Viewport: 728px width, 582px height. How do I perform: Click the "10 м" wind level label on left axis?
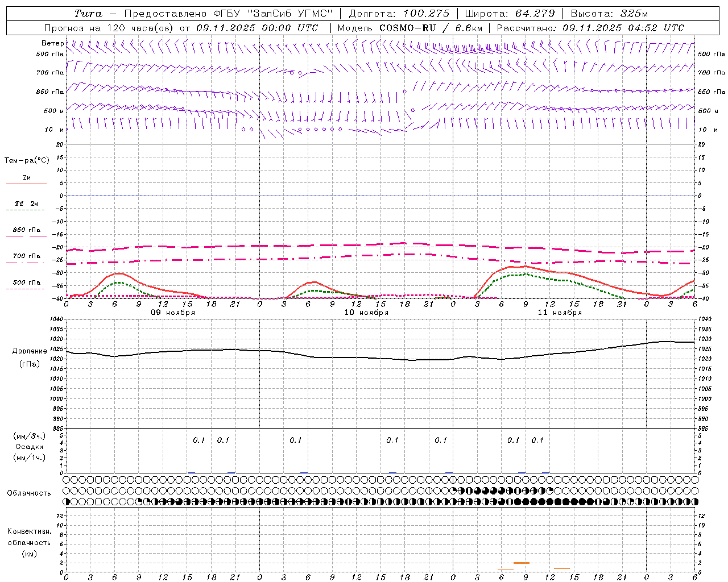[55, 130]
